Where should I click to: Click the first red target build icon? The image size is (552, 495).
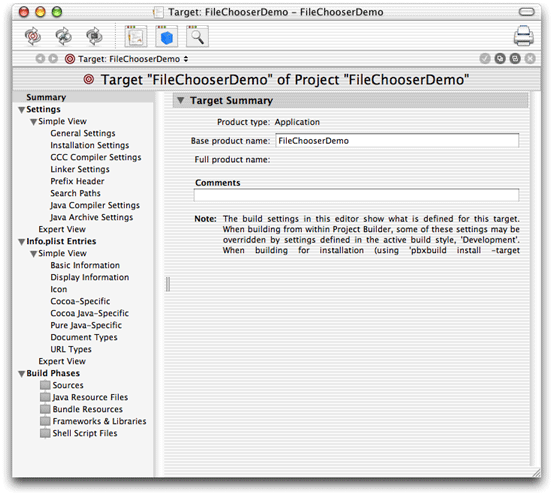33,36
